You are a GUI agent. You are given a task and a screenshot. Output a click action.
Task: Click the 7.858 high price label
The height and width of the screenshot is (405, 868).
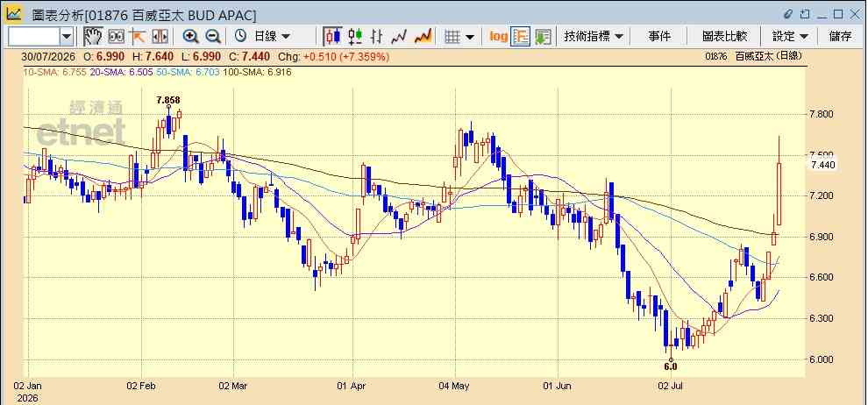pos(168,100)
